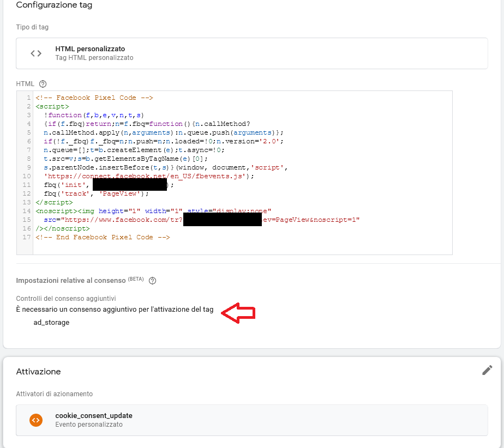Click line number 10 in code gutter

point(27,176)
